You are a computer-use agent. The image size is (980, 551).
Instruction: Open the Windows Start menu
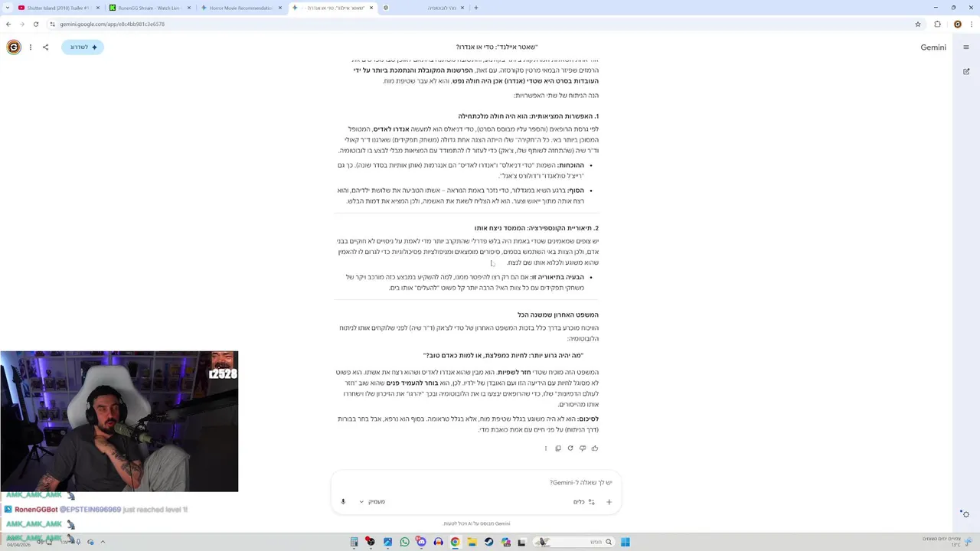click(626, 542)
